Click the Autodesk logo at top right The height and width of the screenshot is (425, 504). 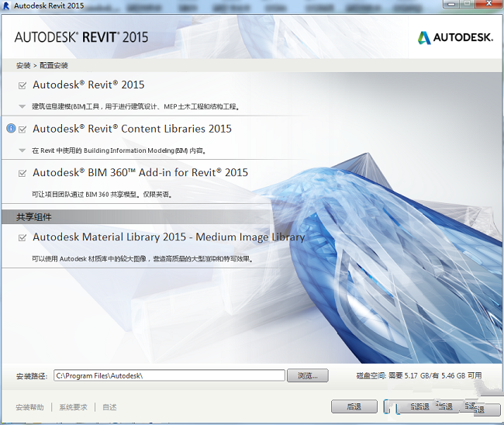coord(455,37)
